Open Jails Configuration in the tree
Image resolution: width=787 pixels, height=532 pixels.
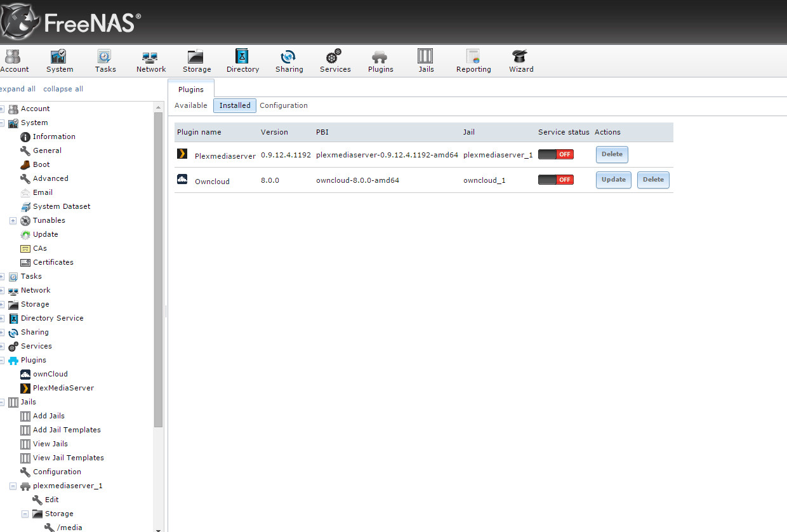pos(57,472)
